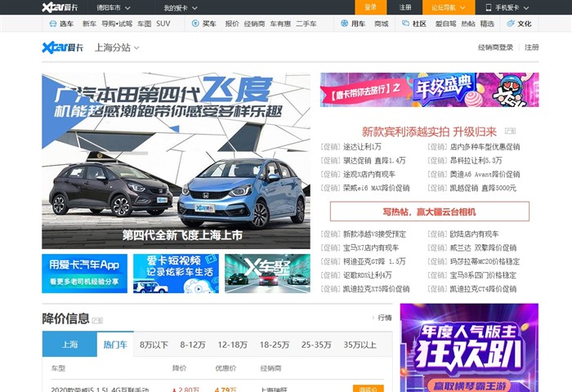Select the blue 上海 tab
The width and height of the screenshot is (572, 392).
coord(69,345)
